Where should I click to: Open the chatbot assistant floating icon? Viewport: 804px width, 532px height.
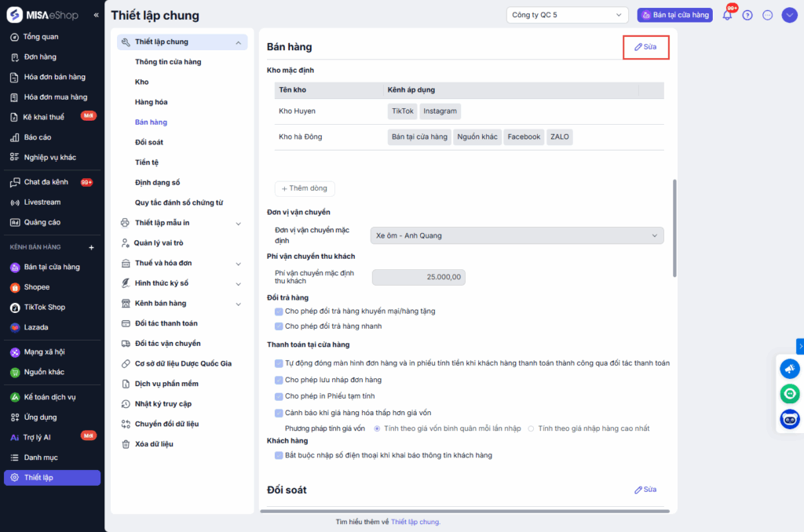[789, 419]
